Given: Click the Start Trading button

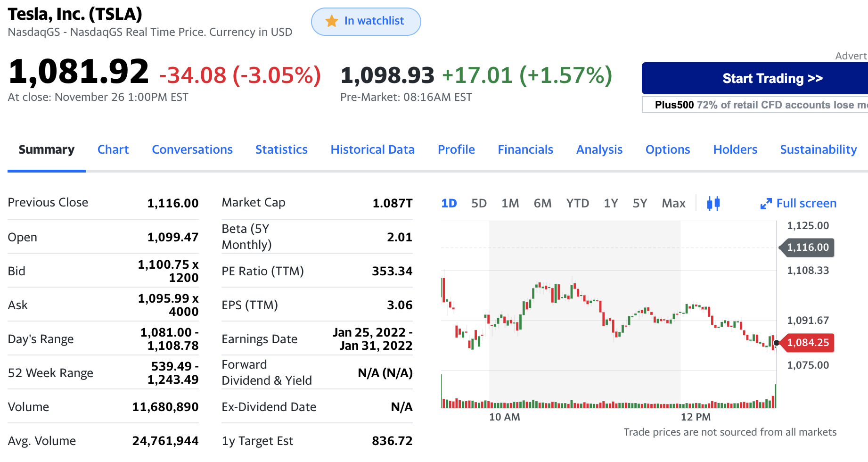Looking at the screenshot, I should pyautogui.click(x=772, y=78).
